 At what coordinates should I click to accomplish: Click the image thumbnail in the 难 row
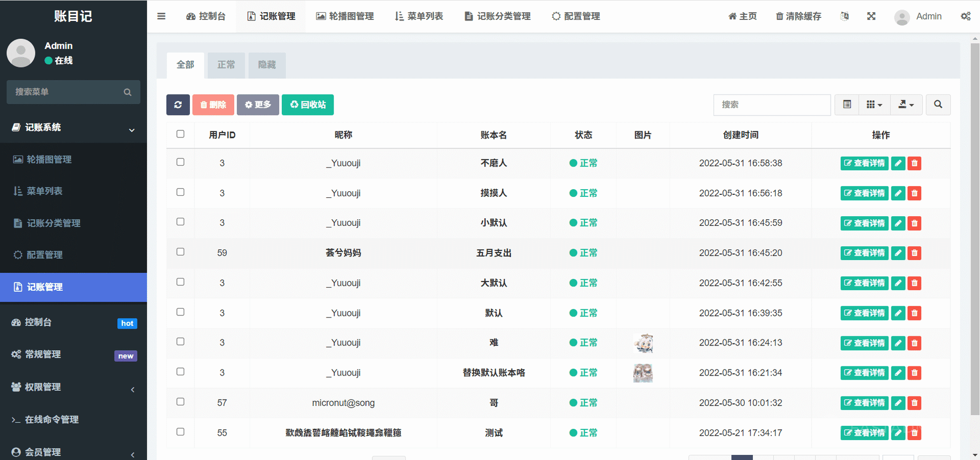tap(643, 343)
